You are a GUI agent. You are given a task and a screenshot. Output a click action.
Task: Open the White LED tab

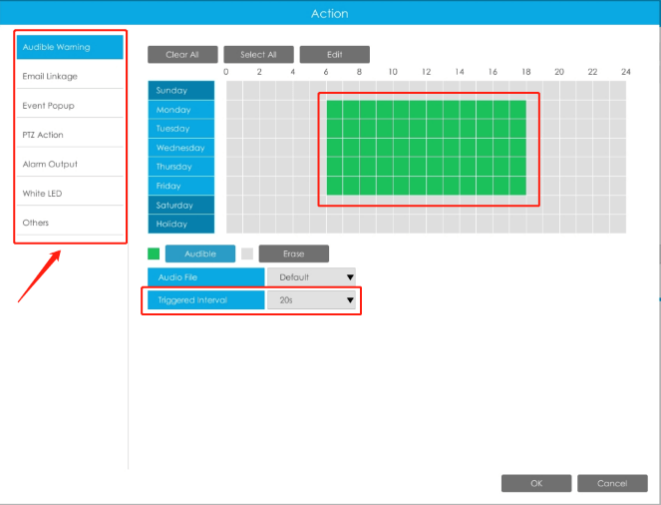click(70, 193)
